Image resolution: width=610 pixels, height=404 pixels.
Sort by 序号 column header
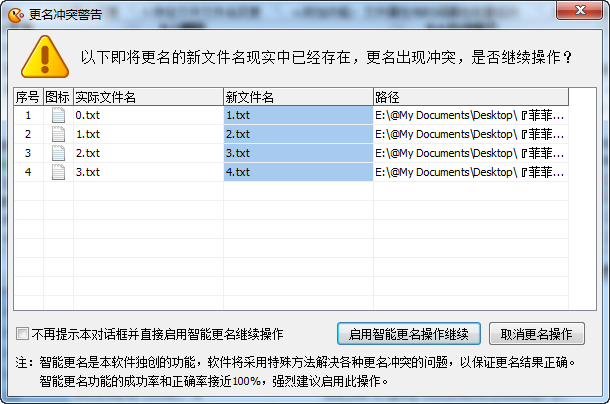pos(27,97)
